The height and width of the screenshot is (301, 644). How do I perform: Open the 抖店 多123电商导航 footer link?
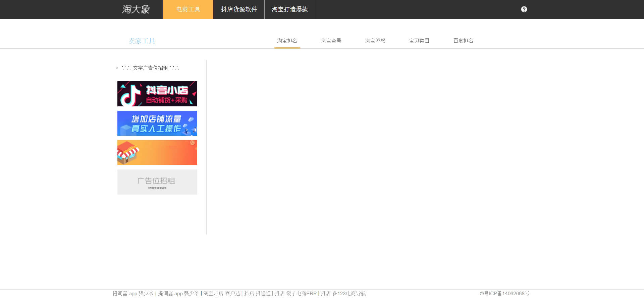point(343,294)
